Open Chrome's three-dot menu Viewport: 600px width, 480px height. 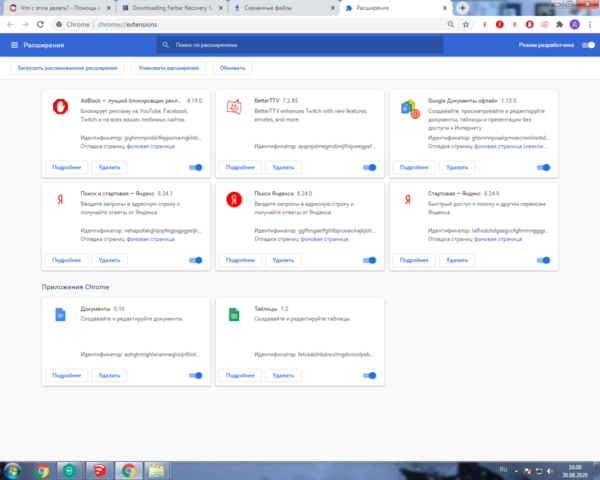tap(590, 24)
